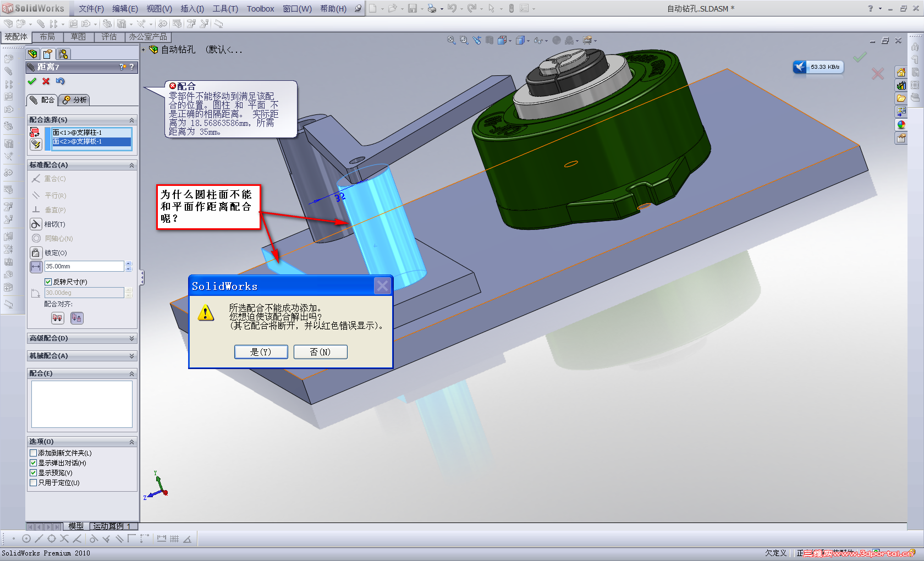Expand the 机械配合(A) section
Image resolution: width=924 pixels, height=561 pixels.
[131, 356]
